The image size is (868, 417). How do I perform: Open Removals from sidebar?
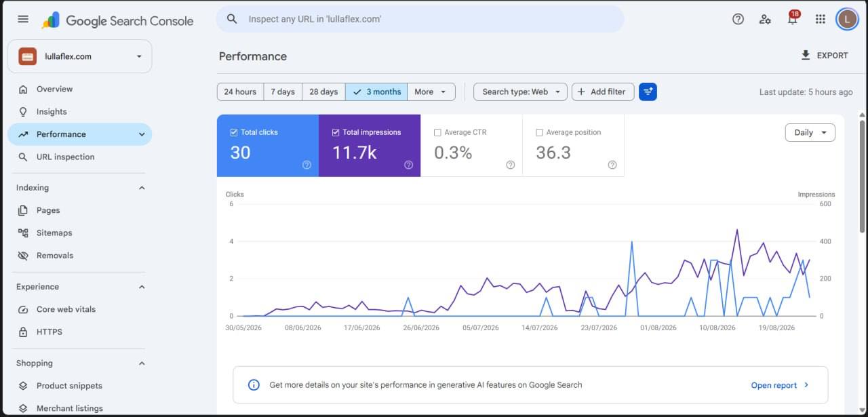pyautogui.click(x=80, y=256)
